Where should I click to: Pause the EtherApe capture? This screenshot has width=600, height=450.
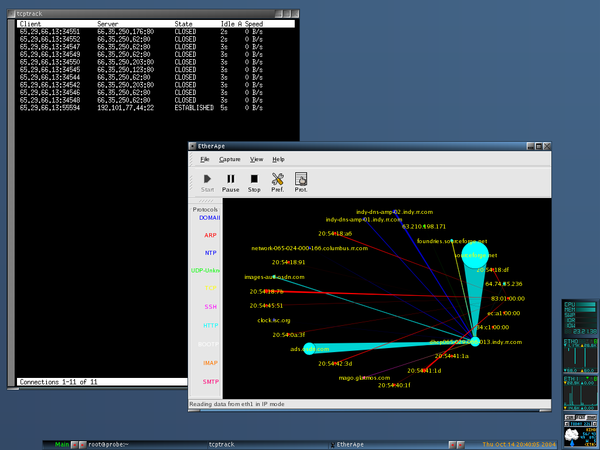click(x=230, y=183)
